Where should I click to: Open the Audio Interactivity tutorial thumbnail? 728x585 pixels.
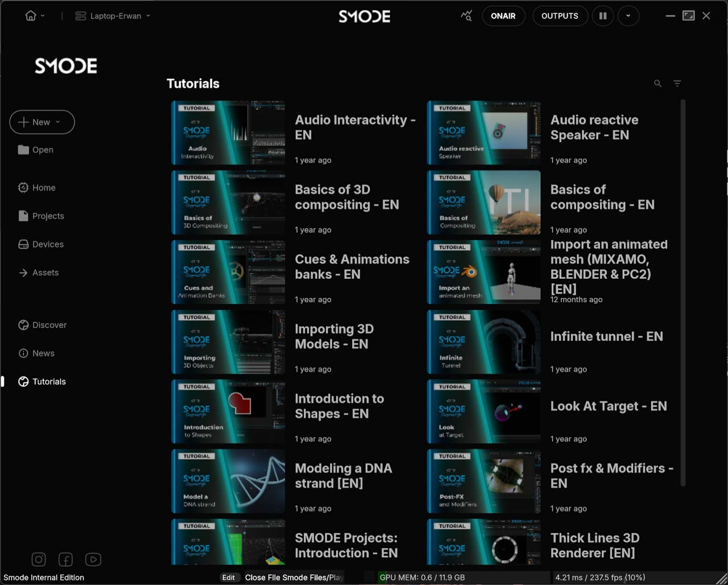[229, 133]
